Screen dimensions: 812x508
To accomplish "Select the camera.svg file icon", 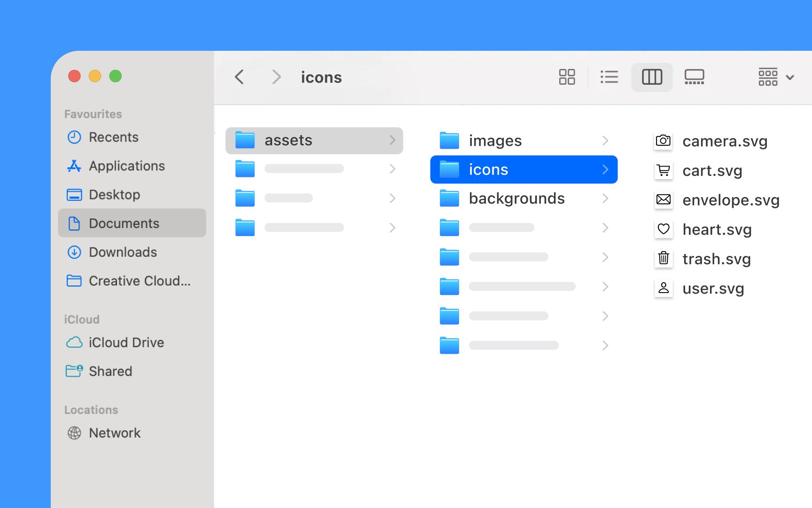I will tap(663, 141).
